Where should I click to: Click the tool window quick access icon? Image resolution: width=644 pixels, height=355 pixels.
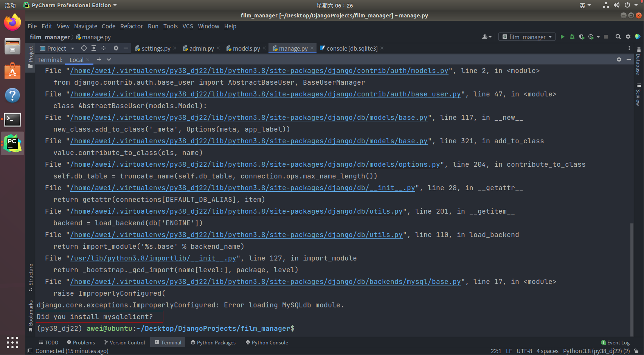tap(30, 351)
